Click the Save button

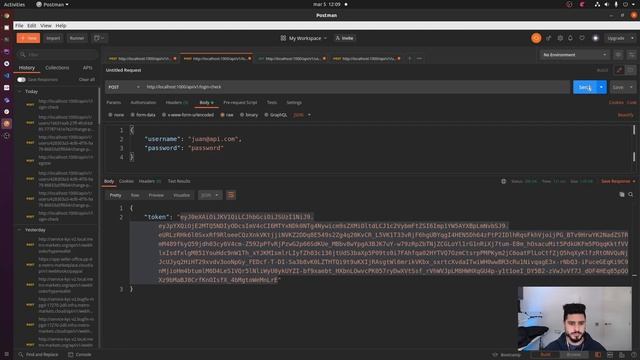tap(618, 87)
